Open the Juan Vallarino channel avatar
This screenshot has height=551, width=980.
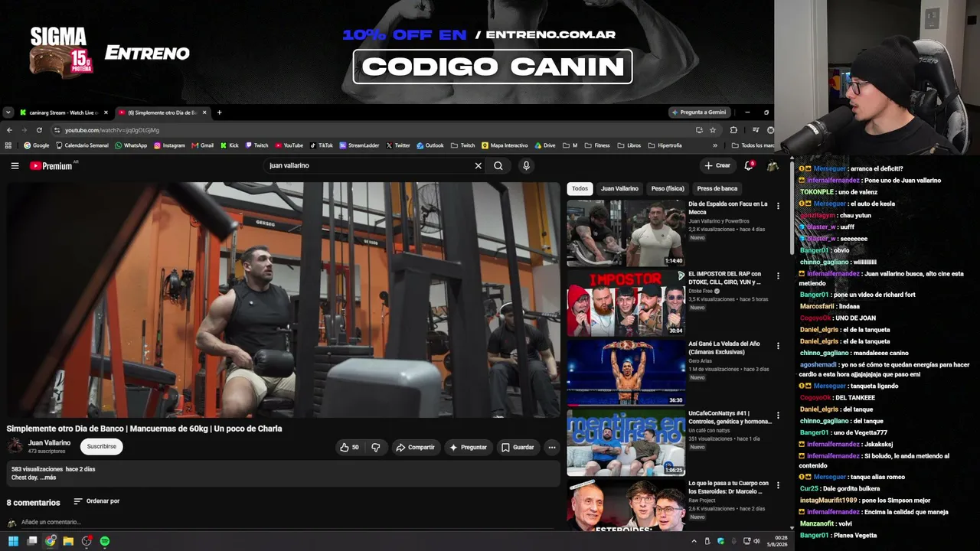tap(15, 446)
